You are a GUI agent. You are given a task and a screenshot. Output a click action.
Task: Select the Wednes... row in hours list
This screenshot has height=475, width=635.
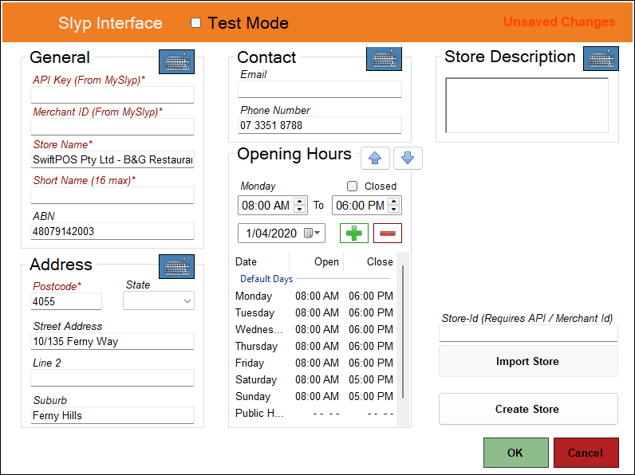click(x=314, y=329)
